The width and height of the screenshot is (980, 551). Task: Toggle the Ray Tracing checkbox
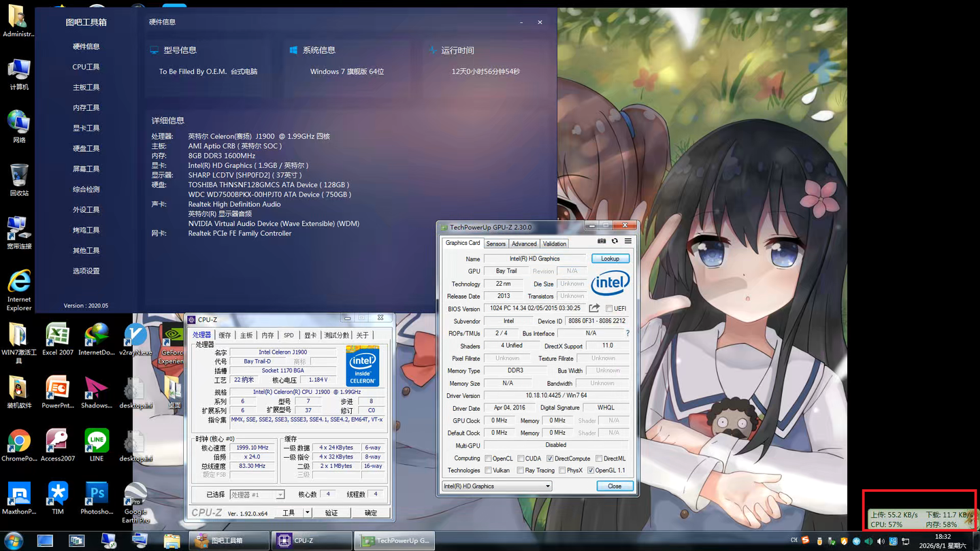[x=521, y=470]
